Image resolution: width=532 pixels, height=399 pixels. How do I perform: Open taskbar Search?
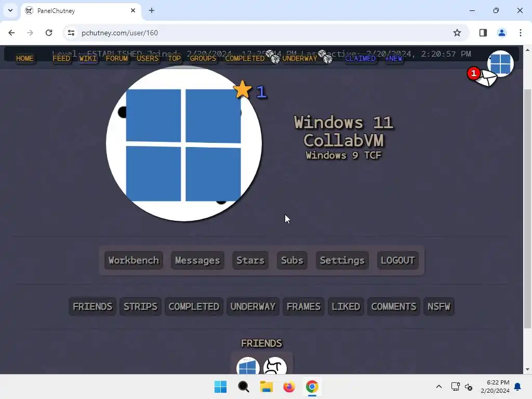(x=243, y=387)
